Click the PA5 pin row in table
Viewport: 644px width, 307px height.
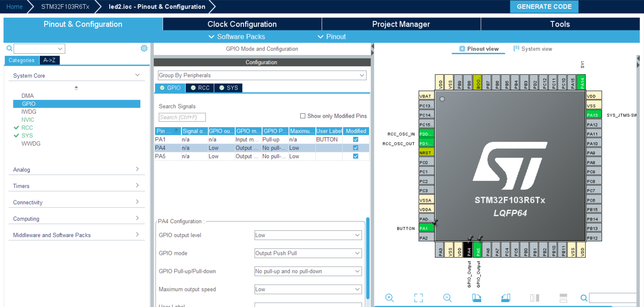point(262,156)
